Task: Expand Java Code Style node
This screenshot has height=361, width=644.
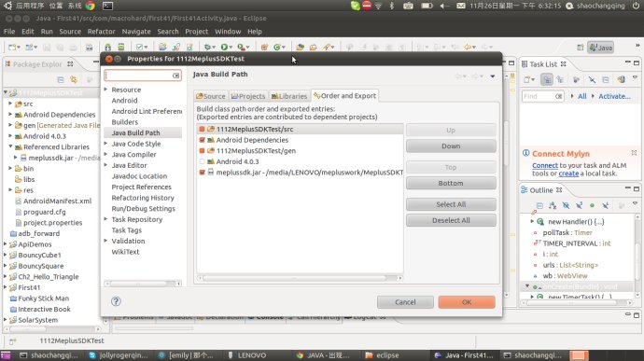Action: click(x=106, y=144)
